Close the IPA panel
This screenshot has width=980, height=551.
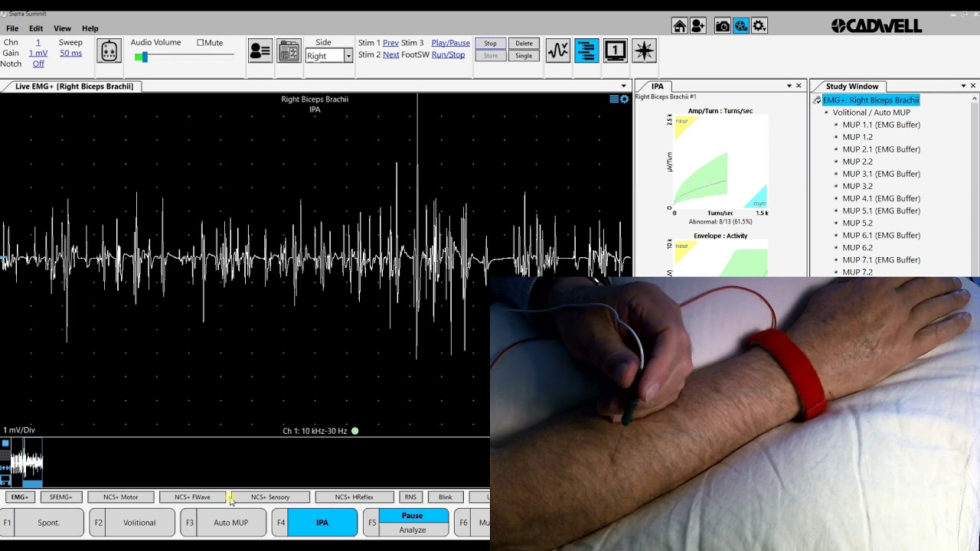[799, 86]
